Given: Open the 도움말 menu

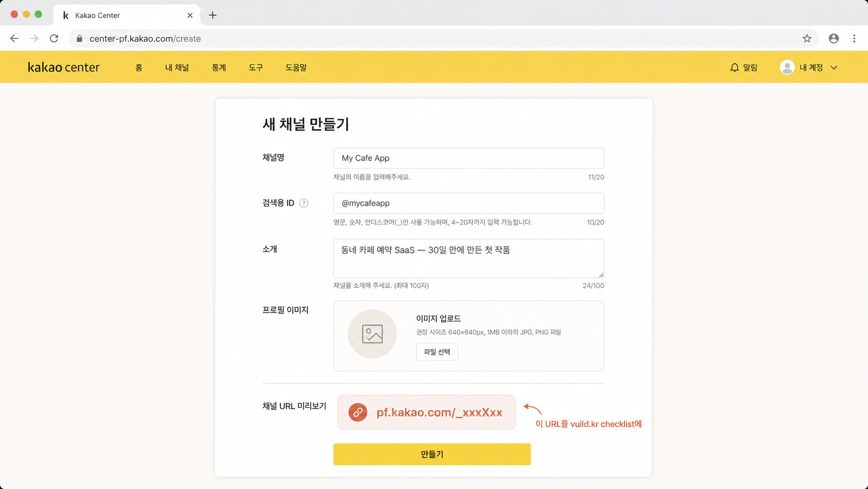Looking at the screenshot, I should click(x=296, y=68).
